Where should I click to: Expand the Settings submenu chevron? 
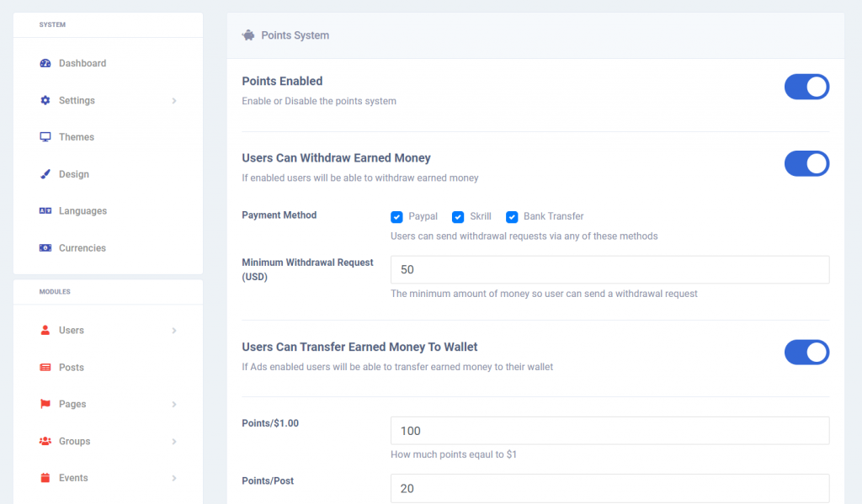pos(173,101)
